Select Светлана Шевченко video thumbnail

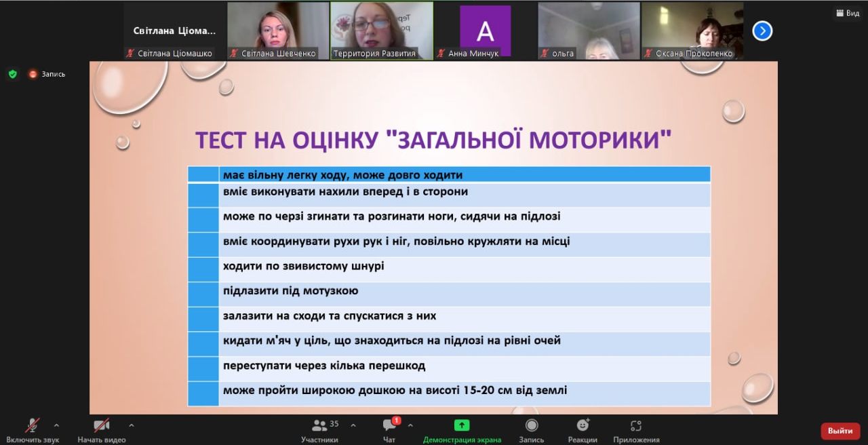tap(278, 31)
